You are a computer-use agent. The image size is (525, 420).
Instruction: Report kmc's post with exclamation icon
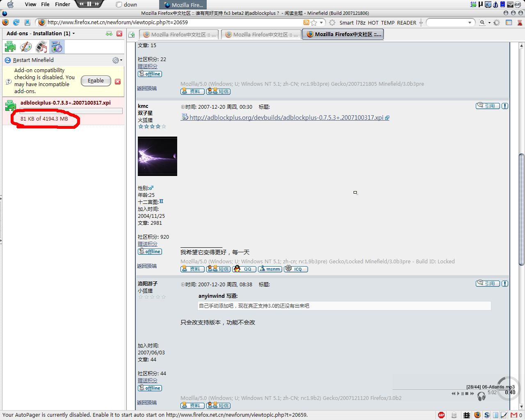coord(505,106)
